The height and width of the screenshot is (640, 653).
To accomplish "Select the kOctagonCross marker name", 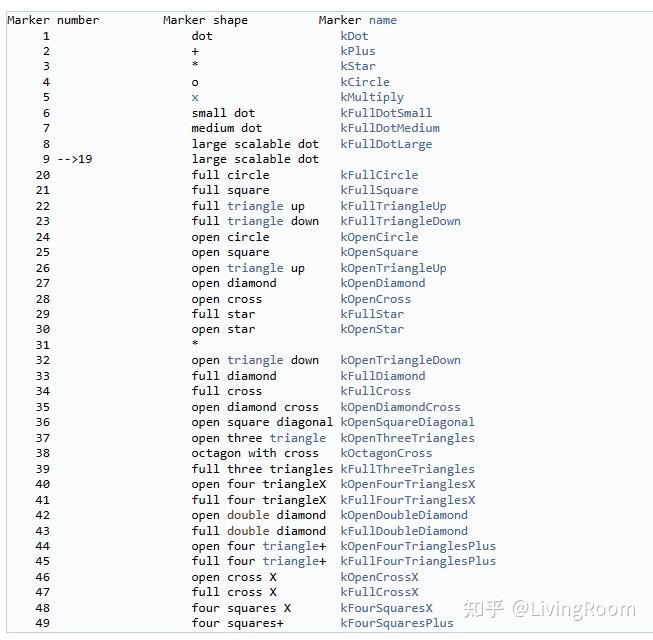I will pos(386,453).
